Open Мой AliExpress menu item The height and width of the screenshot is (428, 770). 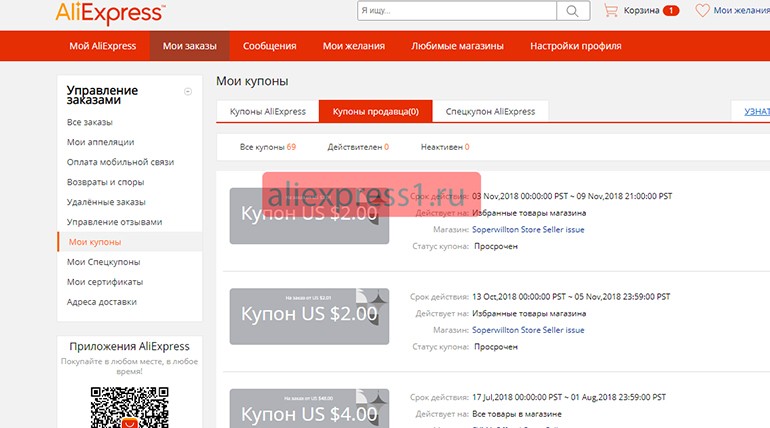(x=103, y=46)
